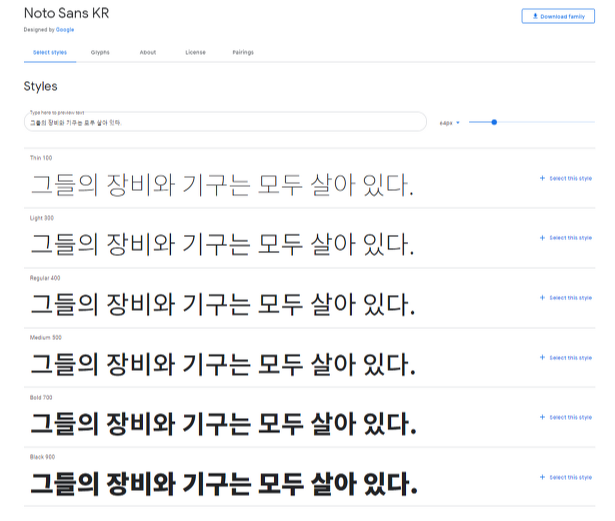The height and width of the screenshot is (521, 615).
Task: Click the Download family button
Action: pos(558,16)
